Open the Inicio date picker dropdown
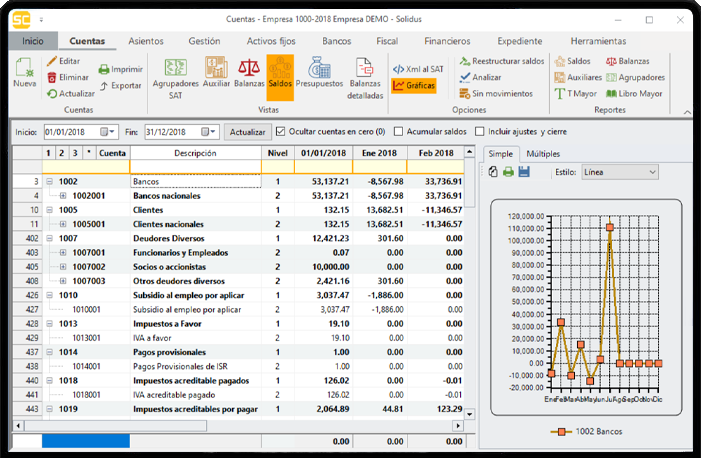 pyautogui.click(x=108, y=132)
